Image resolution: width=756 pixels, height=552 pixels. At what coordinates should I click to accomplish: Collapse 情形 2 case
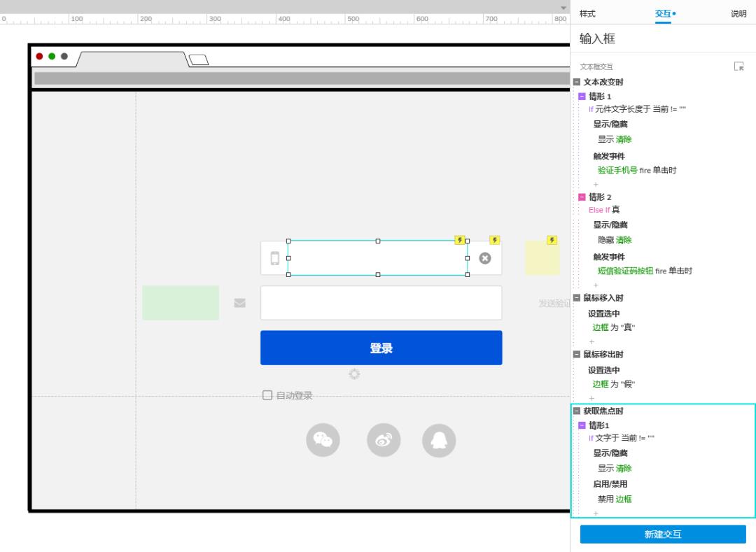(x=582, y=197)
